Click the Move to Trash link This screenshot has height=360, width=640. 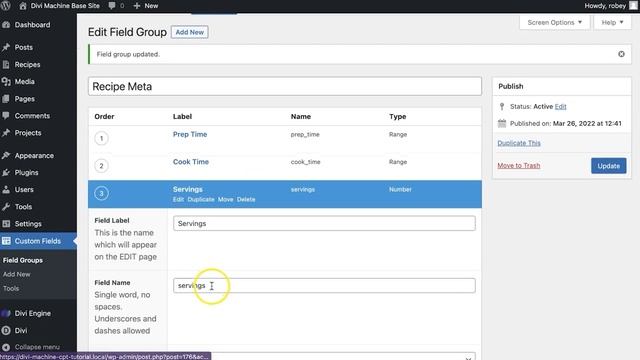point(518,165)
